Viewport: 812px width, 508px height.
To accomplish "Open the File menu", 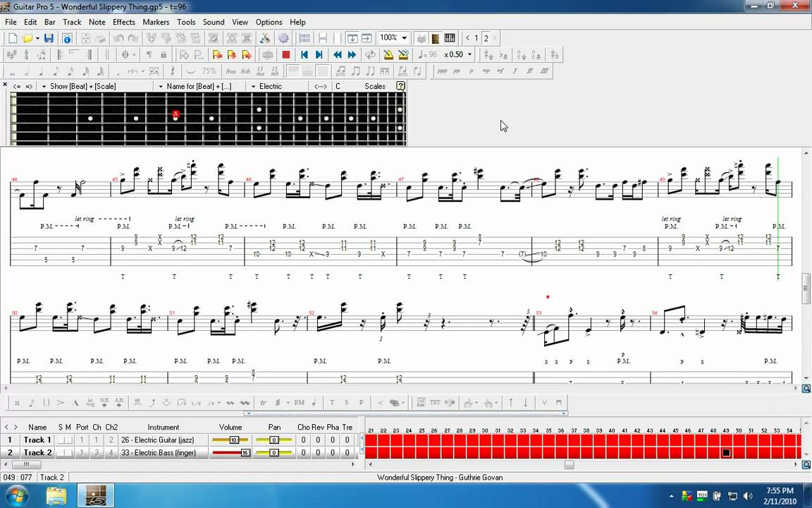I will click(x=11, y=23).
